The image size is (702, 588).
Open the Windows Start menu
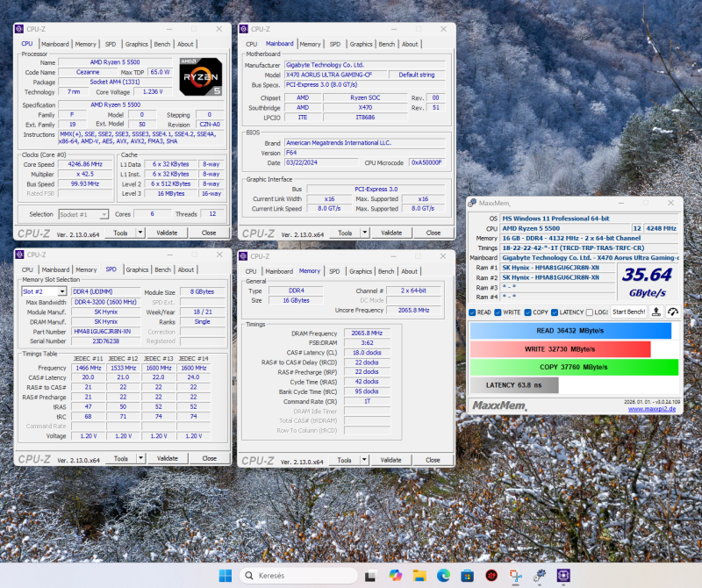[x=226, y=576]
